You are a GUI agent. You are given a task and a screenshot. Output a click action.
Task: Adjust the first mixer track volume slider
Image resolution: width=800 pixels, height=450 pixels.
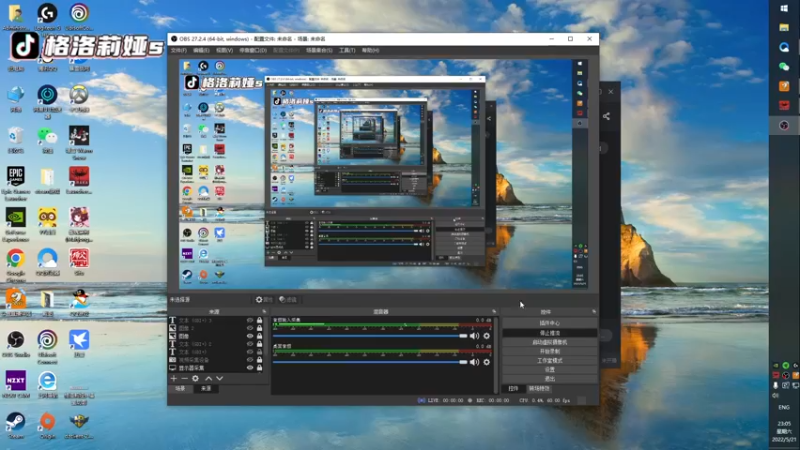(370, 336)
